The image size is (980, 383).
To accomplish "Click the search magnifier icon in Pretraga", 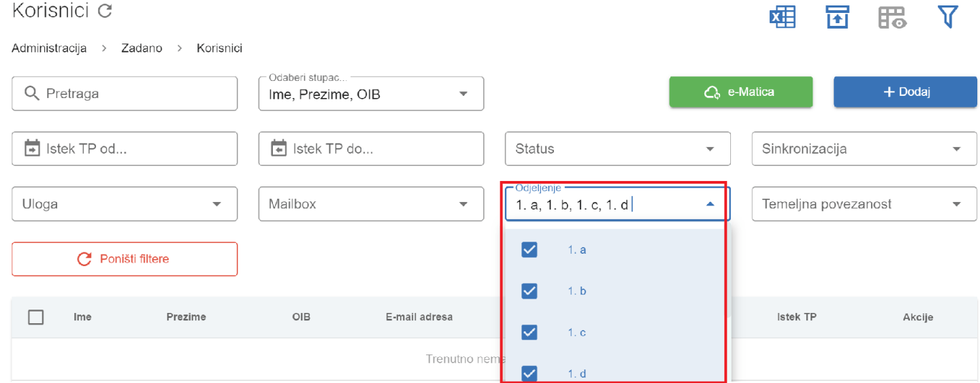I will 31,93.
